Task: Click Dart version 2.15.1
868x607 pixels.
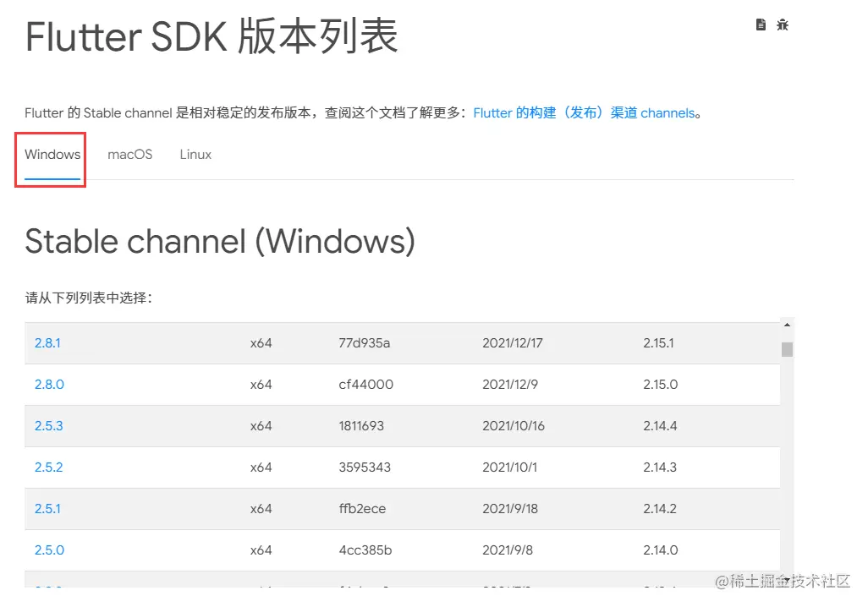Action: tap(658, 343)
